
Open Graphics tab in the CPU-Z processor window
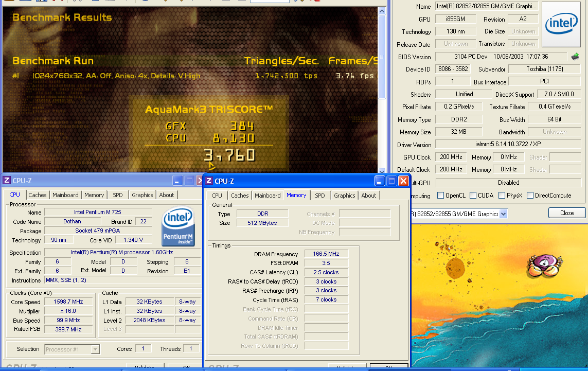coord(142,195)
